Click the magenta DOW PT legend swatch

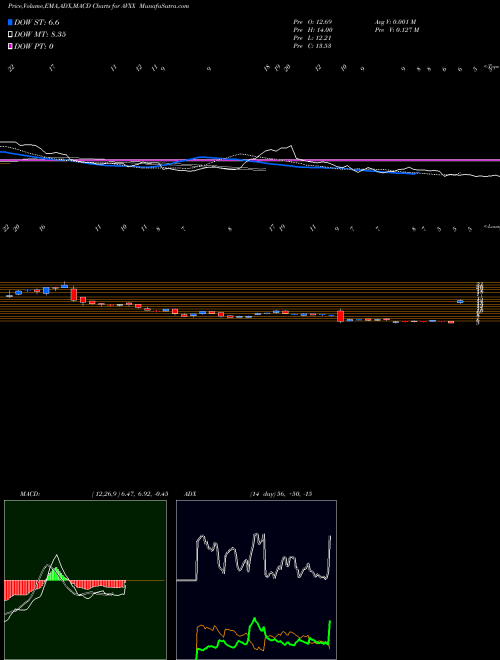[x=11, y=46]
